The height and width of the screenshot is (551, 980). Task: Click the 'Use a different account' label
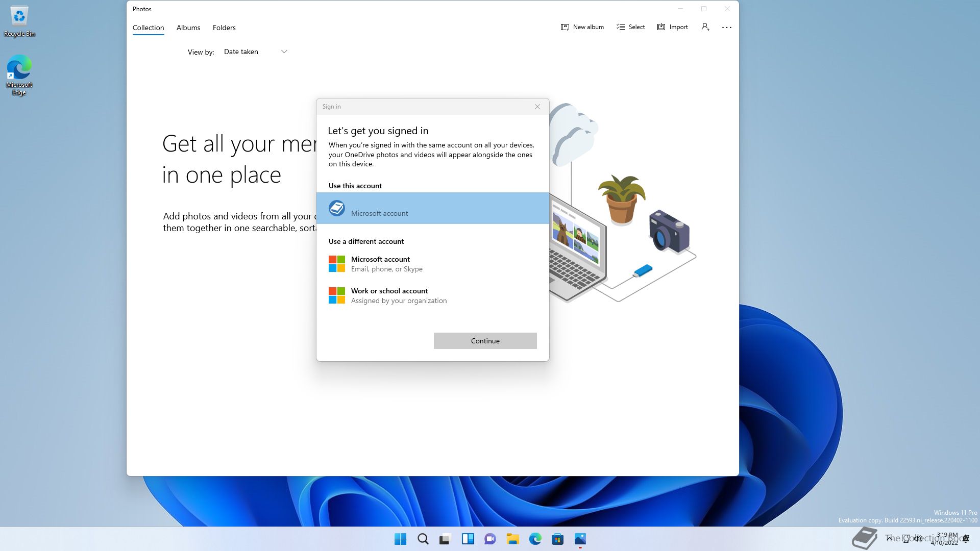click(366, 241)
